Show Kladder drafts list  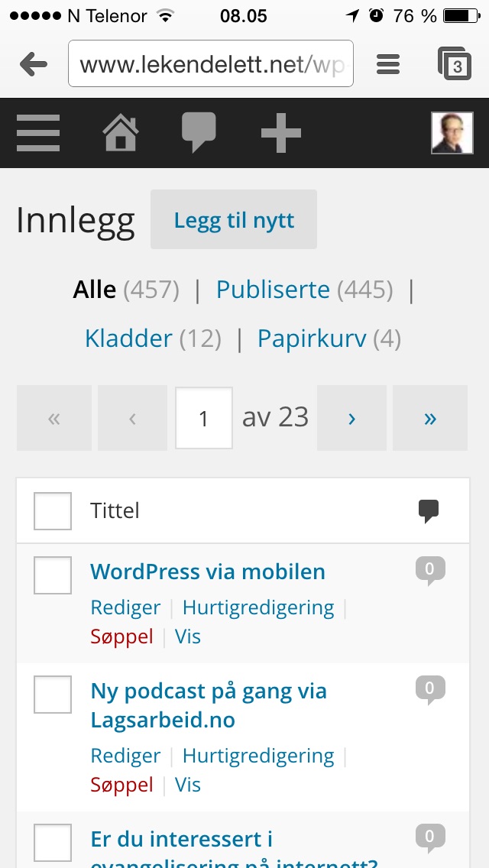(x=128, y=338)
